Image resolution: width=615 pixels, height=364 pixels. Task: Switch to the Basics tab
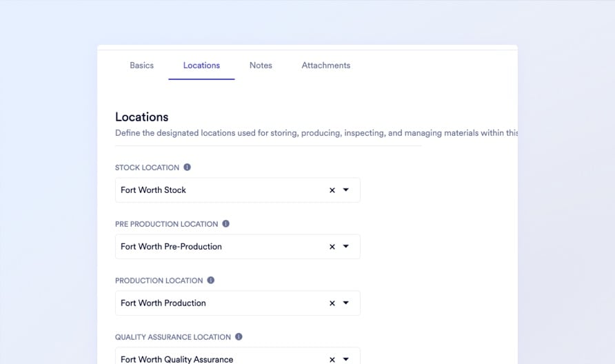click(x=141, y=65)
